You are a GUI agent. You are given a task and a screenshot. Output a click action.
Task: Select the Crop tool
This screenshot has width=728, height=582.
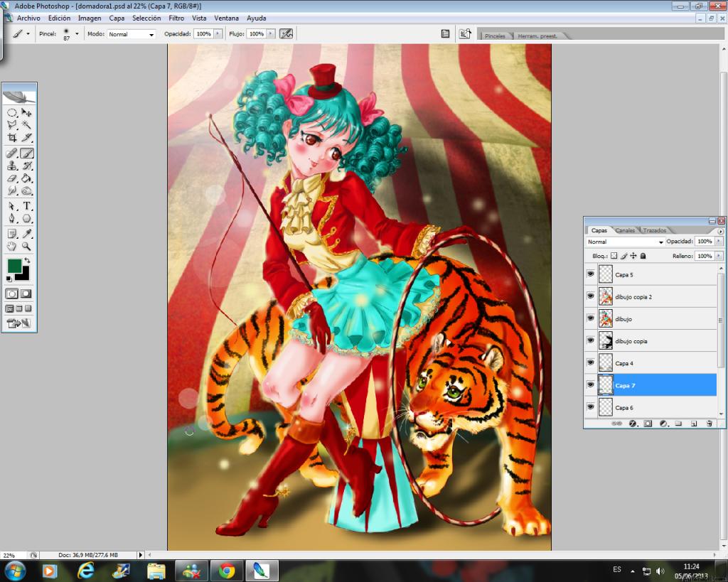[12, 137]
